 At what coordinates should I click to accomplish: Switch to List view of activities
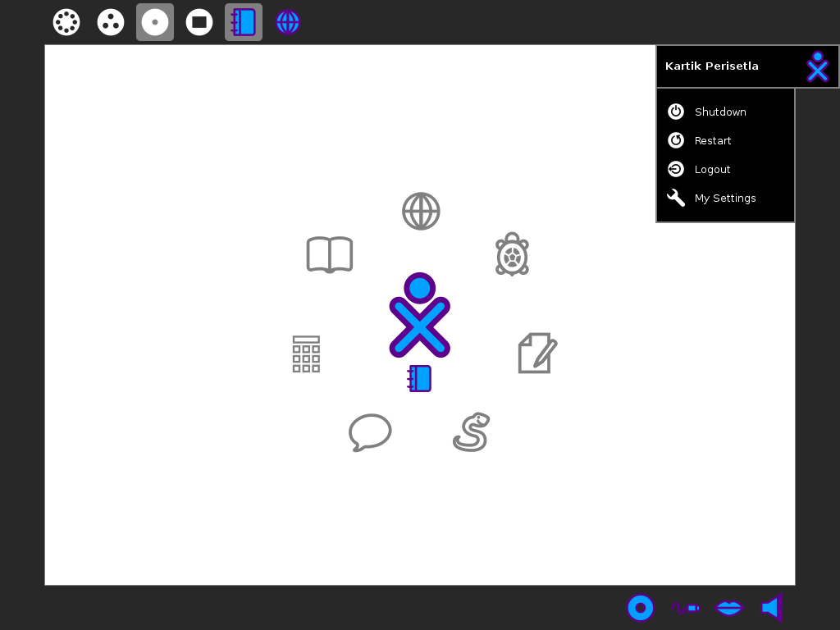[x=199, y=22]
